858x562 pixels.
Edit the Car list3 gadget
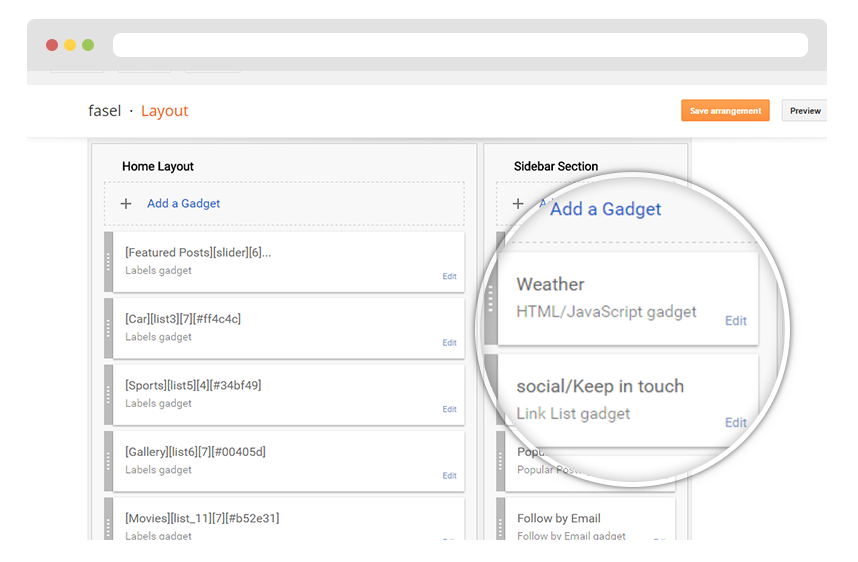click(x=449, y=343)
